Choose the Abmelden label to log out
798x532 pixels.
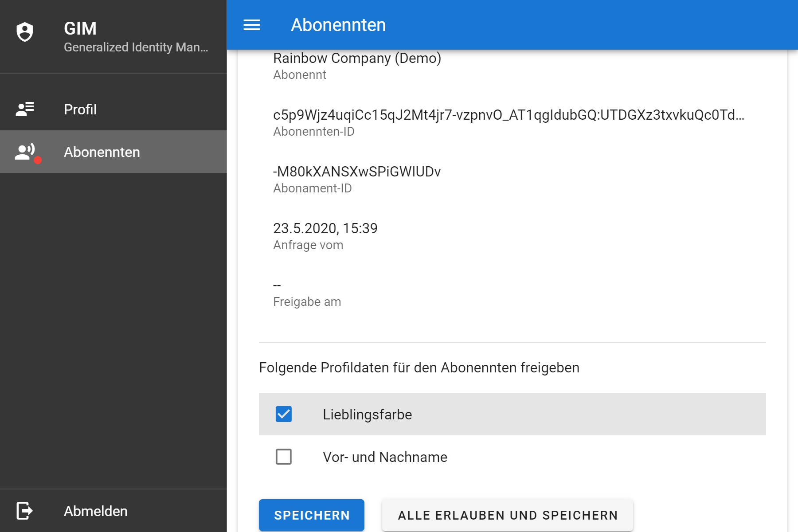click(x=96, y=511)
